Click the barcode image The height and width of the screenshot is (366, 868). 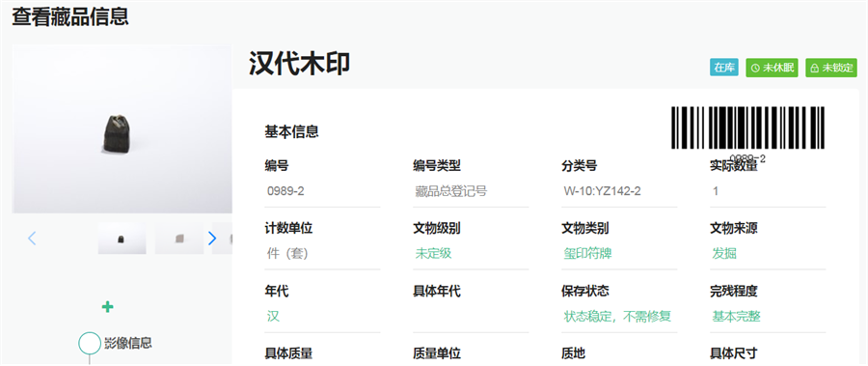(747, 128)
